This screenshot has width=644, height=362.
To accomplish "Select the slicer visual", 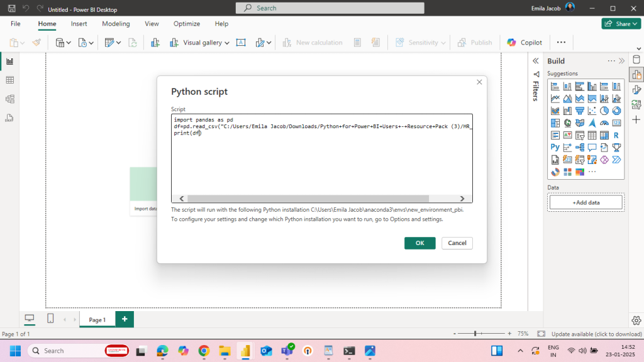I will [x=579, y=135].
